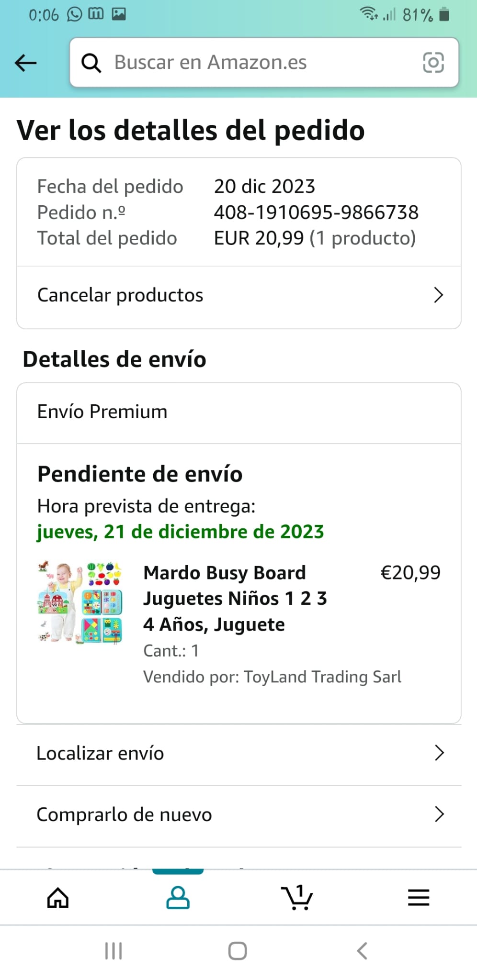
Task: Open the account profile icon tab
Action: click(178, 898)
